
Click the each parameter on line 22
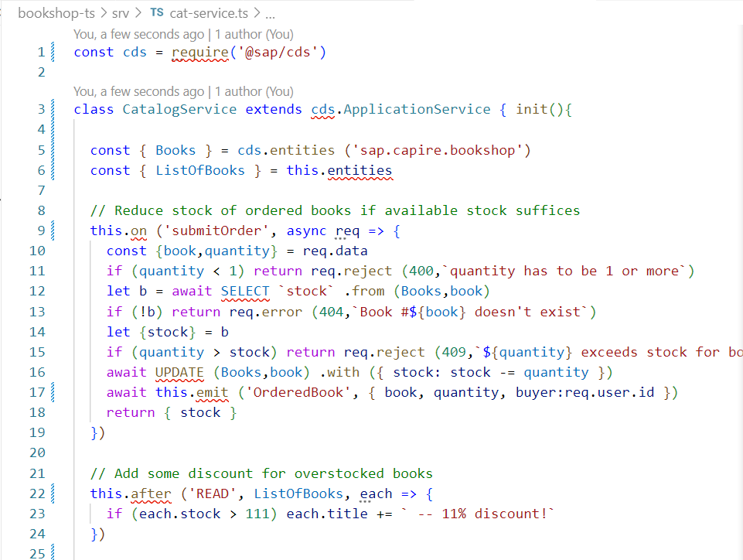[376, 493]
